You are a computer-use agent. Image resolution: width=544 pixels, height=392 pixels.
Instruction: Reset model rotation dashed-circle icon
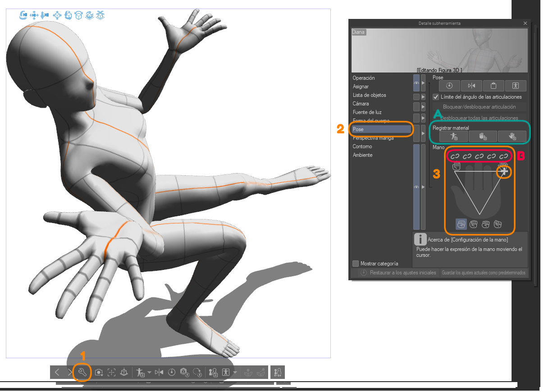click(197, 373)
